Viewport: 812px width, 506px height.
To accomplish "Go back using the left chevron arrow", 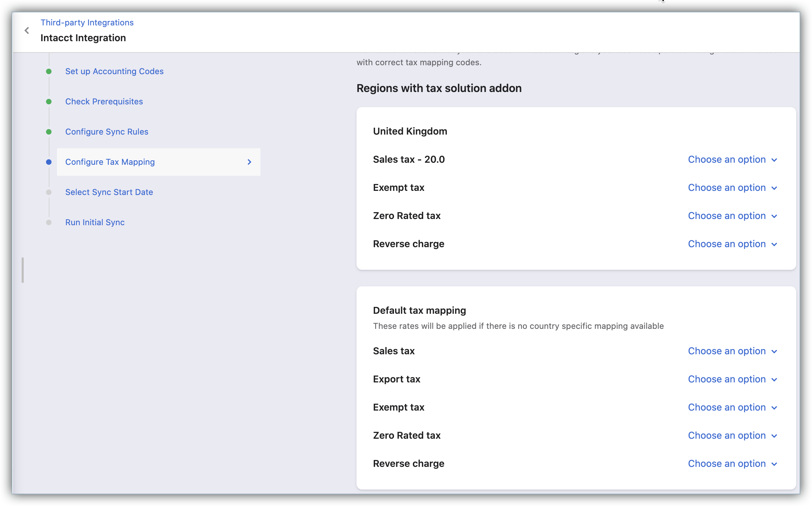I will tap(27, 31).
